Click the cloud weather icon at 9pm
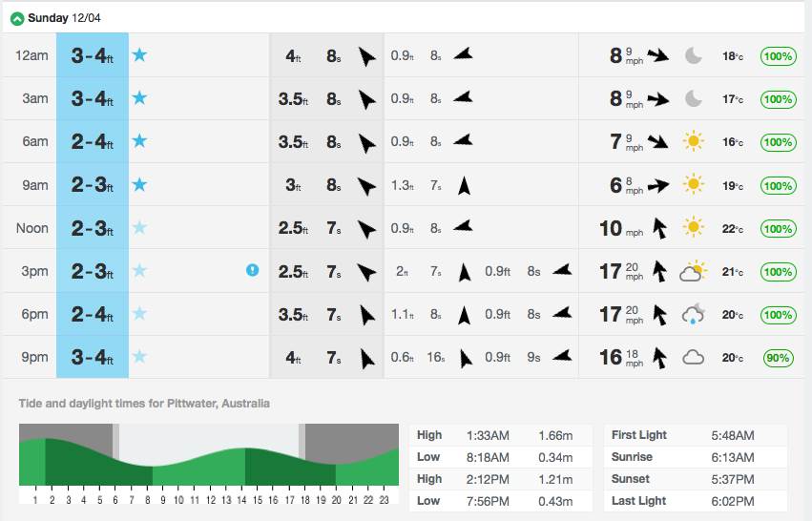This screenshot has height=521, width=812. (x=693, y=358)
